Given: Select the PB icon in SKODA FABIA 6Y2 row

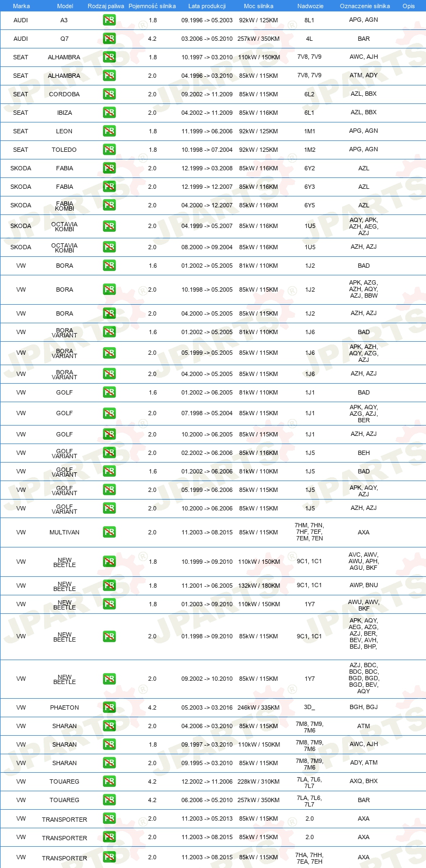Looking at the screenshot, I should click(x=109, y=168).
